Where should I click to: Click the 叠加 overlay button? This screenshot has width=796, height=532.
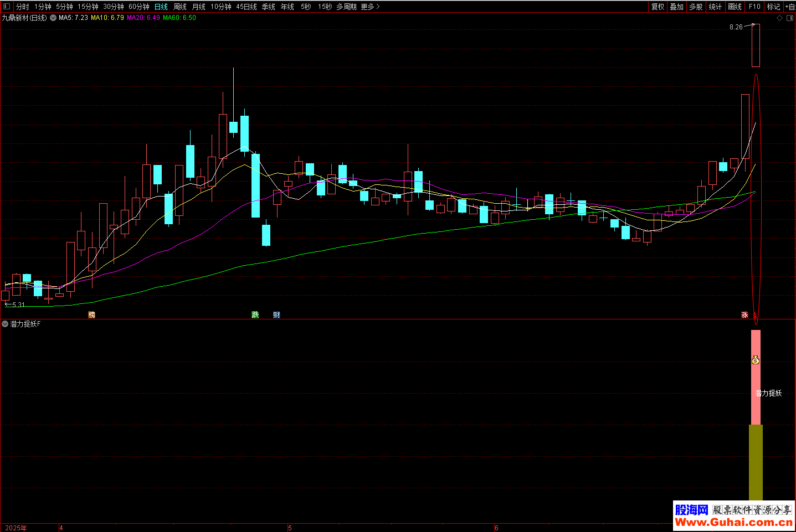(676, 7)
